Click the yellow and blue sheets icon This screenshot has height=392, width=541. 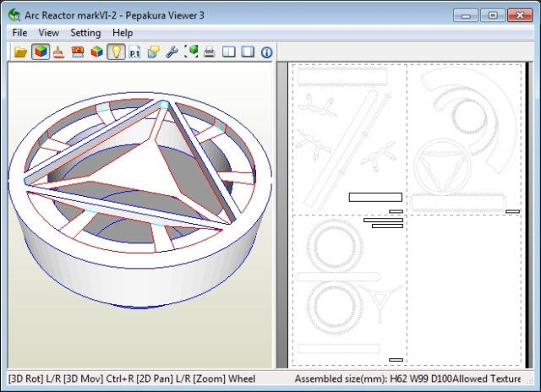[153, 52]
